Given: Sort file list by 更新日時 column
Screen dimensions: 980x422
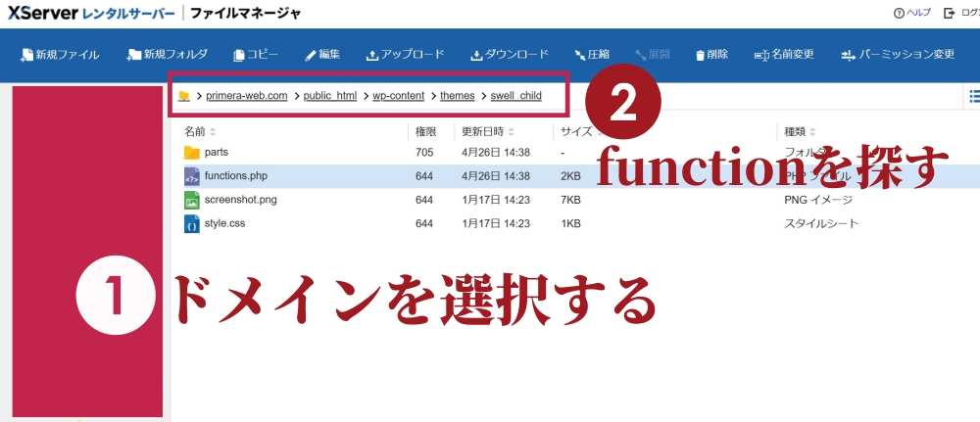Looking at the screenshot, I should [488, 132].
